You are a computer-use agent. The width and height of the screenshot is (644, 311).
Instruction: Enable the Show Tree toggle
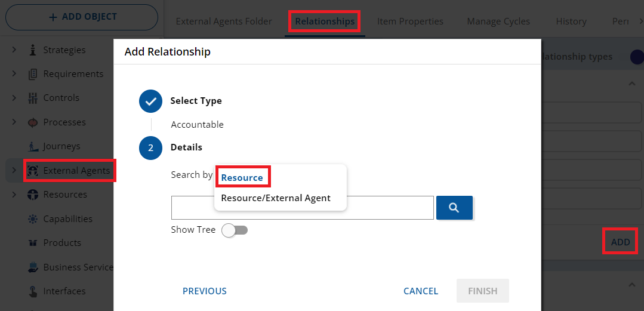pos(235,230)
